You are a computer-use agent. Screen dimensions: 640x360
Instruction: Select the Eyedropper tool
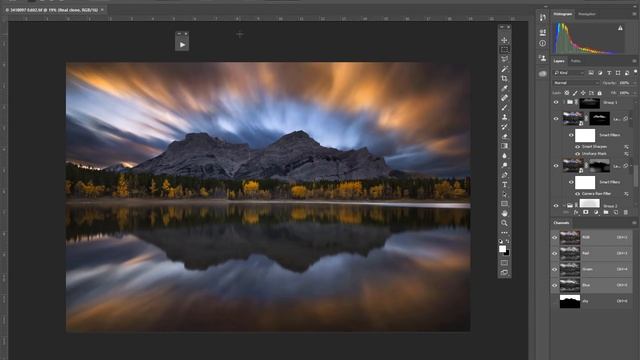(x=504, y=88)
